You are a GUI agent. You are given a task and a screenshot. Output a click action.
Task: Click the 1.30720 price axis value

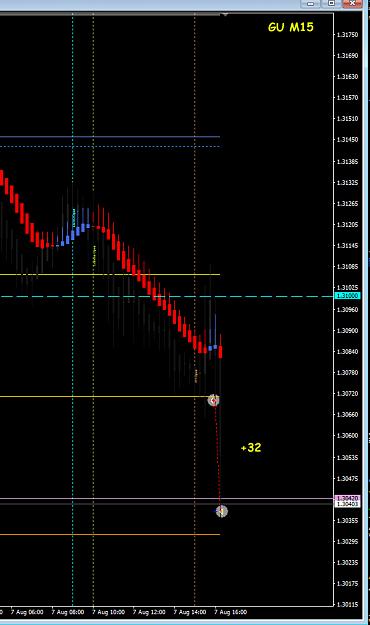(347, 393)
